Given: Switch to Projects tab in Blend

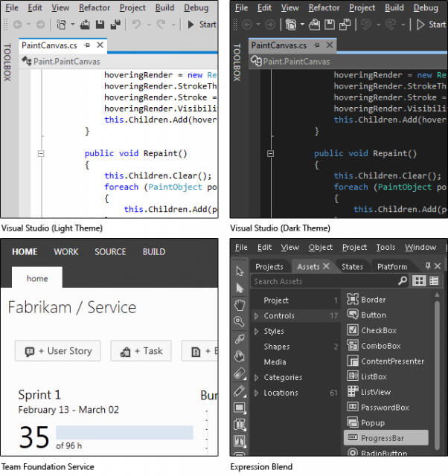Looking at the screenshot, I should point(269,266).
